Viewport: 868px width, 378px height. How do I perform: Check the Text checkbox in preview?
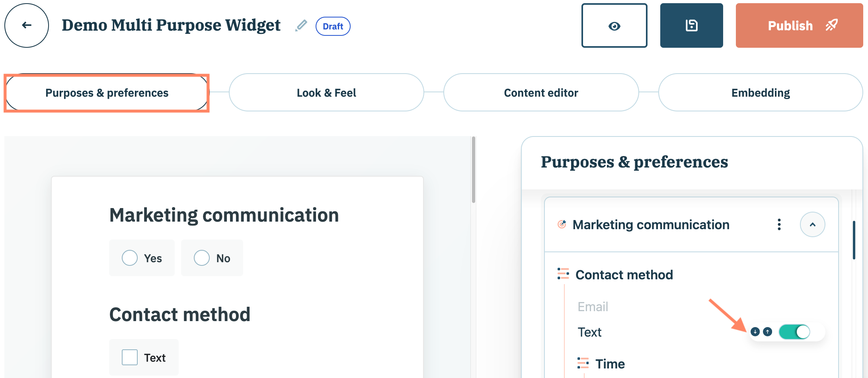tap(130, 357)
